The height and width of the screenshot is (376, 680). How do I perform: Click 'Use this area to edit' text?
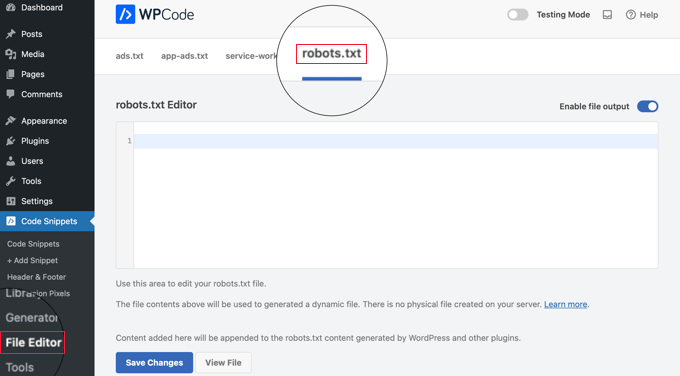coord(191,284)
